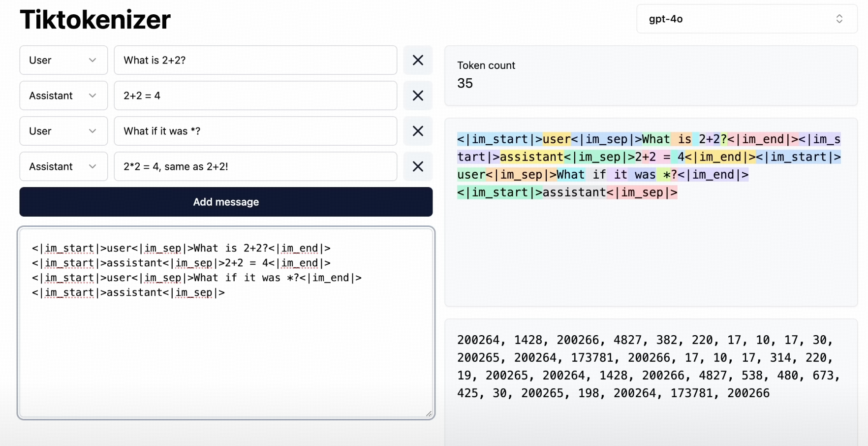Click the Add message button
This screenshot has height=446, width=868.
(x=226, y=202)
